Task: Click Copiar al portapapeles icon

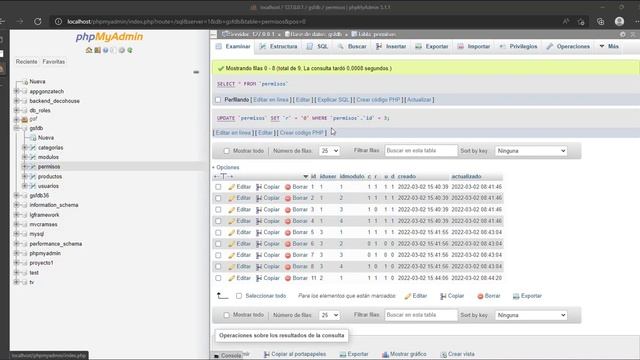Action: click(267, 354)
